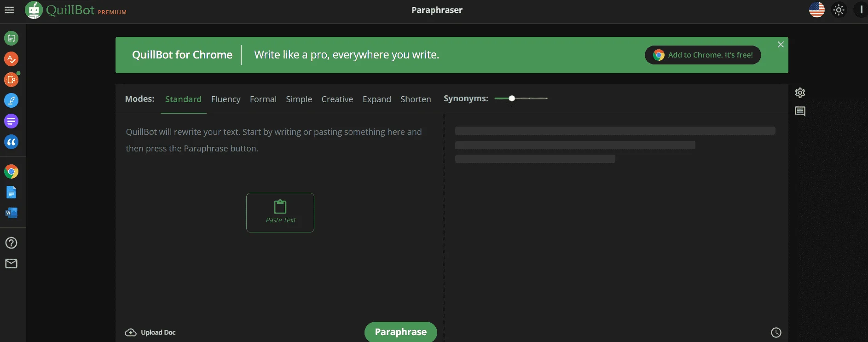Open the Summarizer purple lines icon
This screenshot has width=868, height=342.
tap(12, 121)
